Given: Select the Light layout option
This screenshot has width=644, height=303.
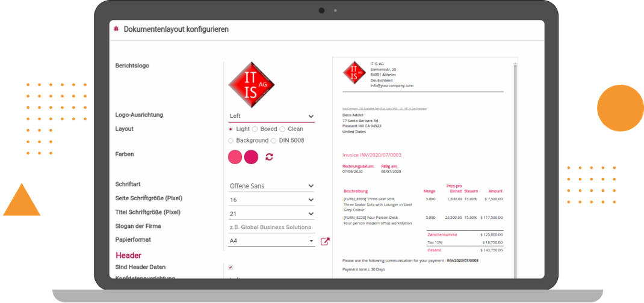Looking at the screenshot, I should (231, 129).
